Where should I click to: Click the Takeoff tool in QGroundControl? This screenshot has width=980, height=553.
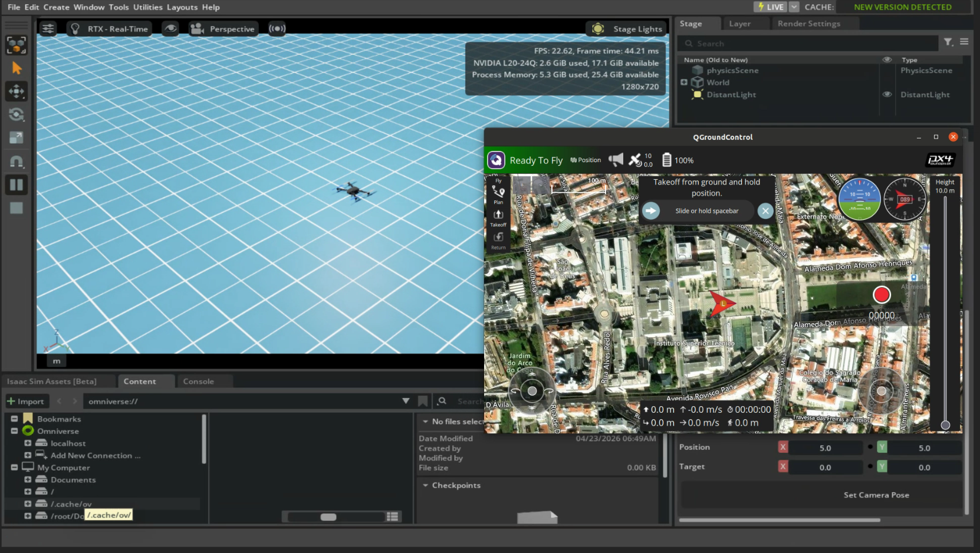498,218
